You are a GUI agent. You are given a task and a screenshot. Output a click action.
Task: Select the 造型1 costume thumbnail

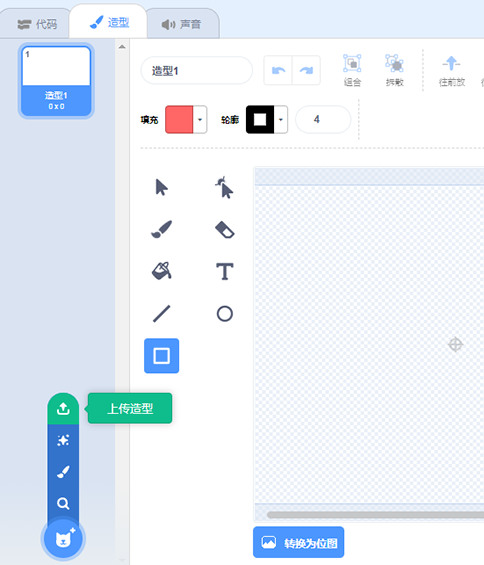click(x=56, y=81)
